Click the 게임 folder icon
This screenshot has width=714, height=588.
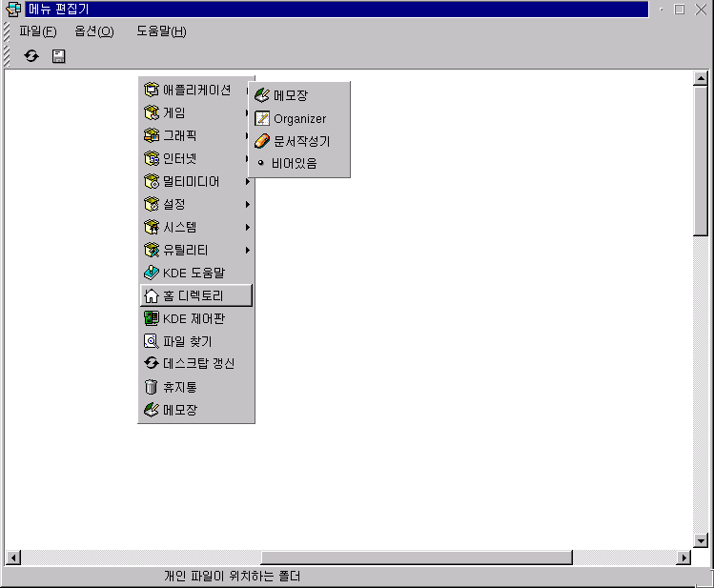[152, 112]
